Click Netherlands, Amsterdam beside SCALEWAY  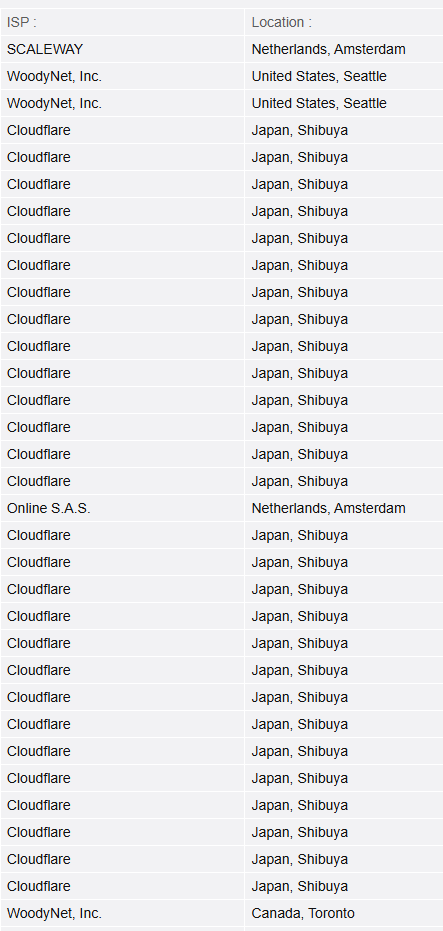point(344,49)
